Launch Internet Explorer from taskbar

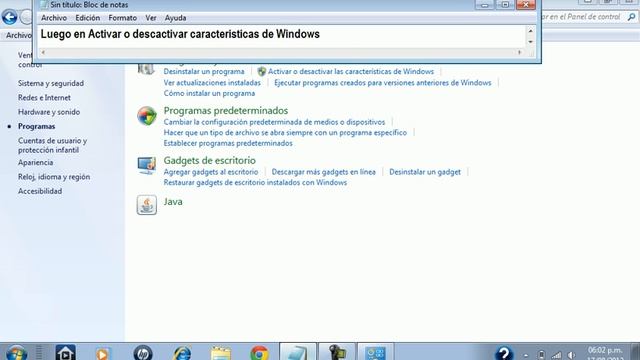click(182, 353)
